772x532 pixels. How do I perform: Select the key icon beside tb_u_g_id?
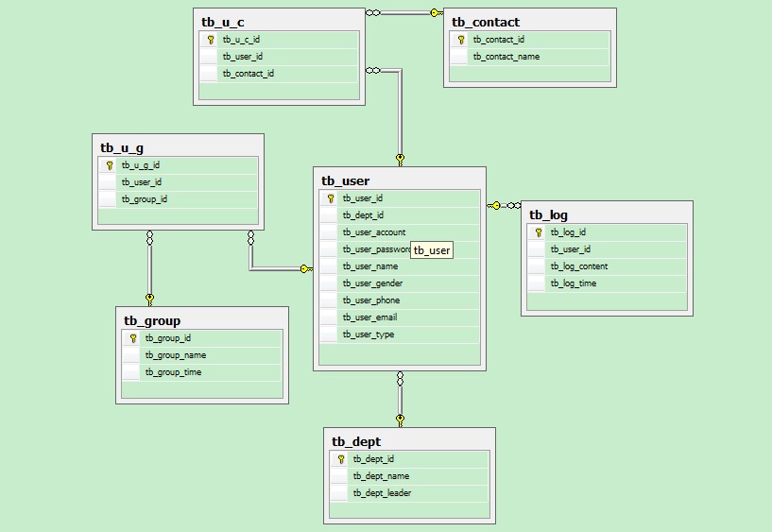coord(110,165)
